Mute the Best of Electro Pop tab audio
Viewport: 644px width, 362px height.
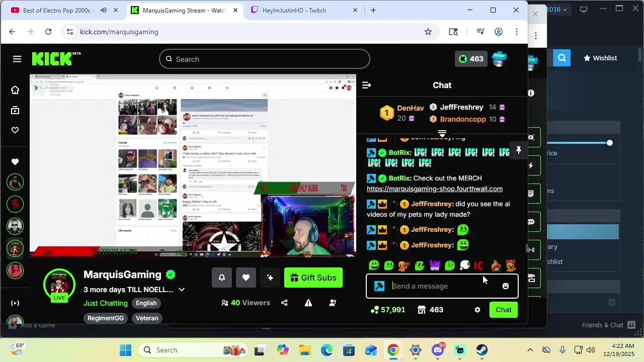[104, 10]
